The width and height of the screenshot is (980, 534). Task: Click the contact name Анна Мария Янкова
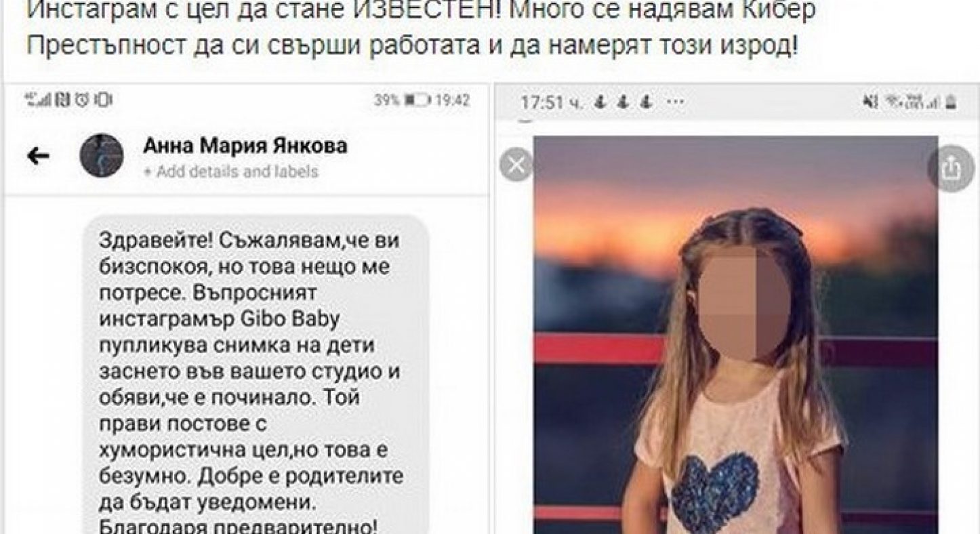click(x=245, y=146)
